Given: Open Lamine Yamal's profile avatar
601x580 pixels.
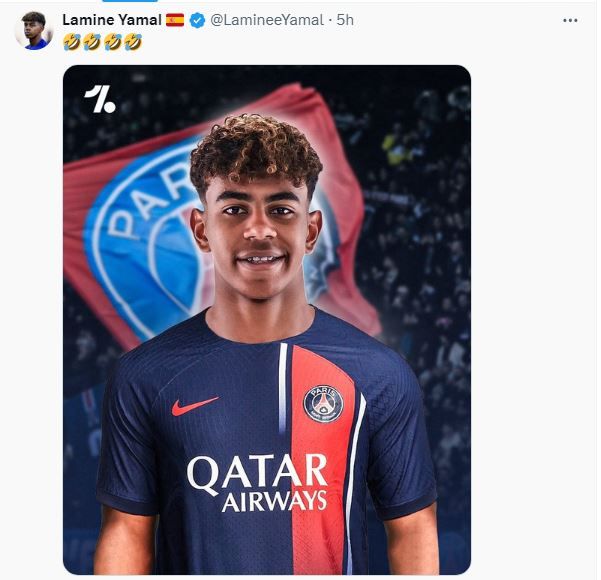Looking at the screenshot, I should tap(34, 31).
